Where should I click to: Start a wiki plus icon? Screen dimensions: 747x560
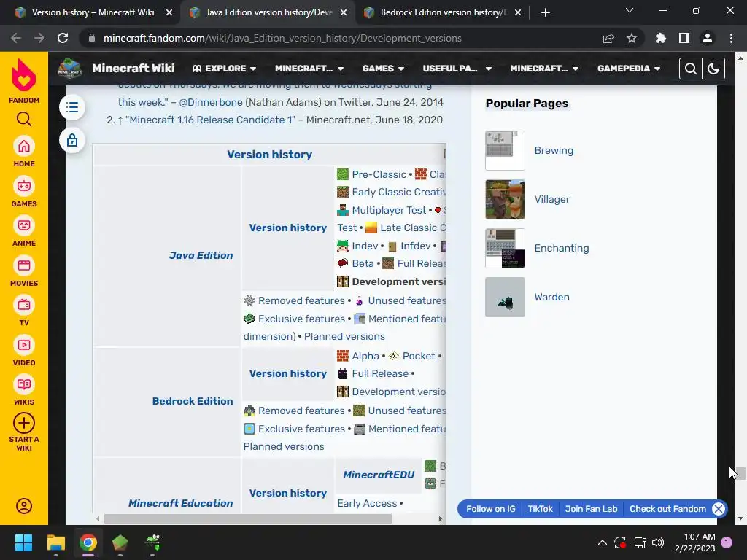pos(24,423)
